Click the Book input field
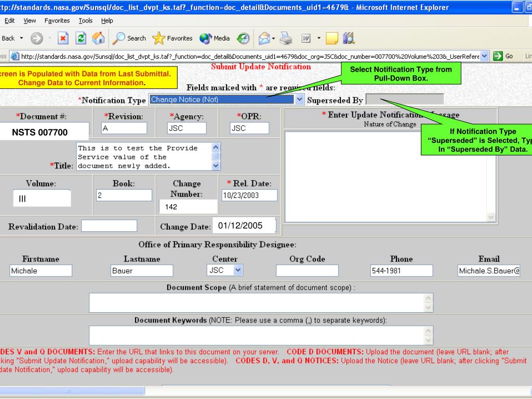 click(x=124, y=195)
